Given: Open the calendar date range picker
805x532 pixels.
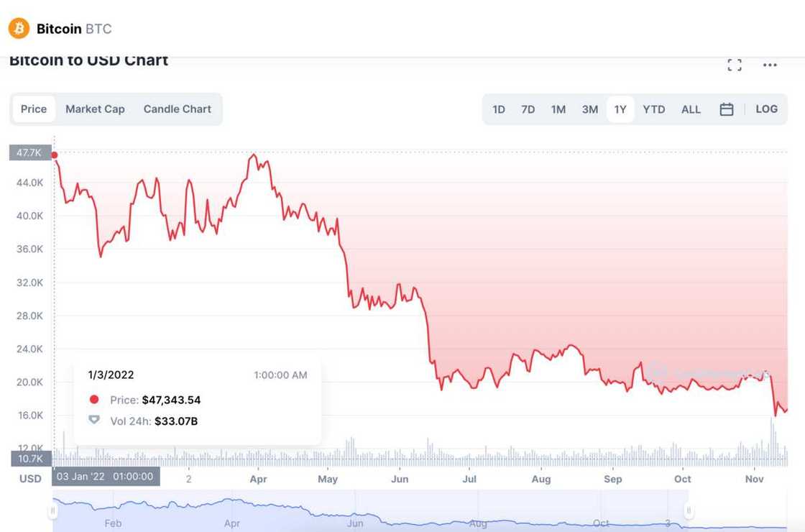Looking at the screenshot, I should (727, 109).
